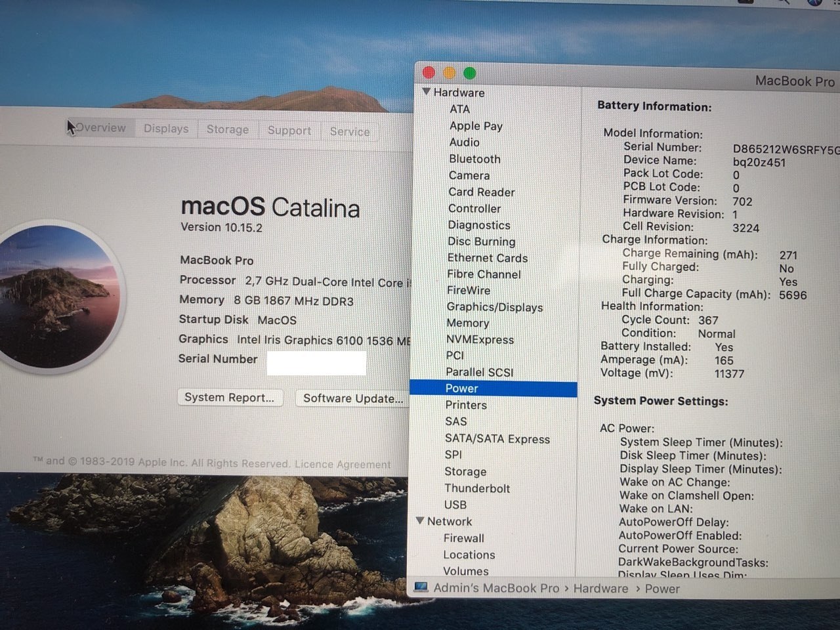Image resolution: width=840 pixels, height=630 pixels.
Task: Select Camera in the Hardware list
Action: 469,175
